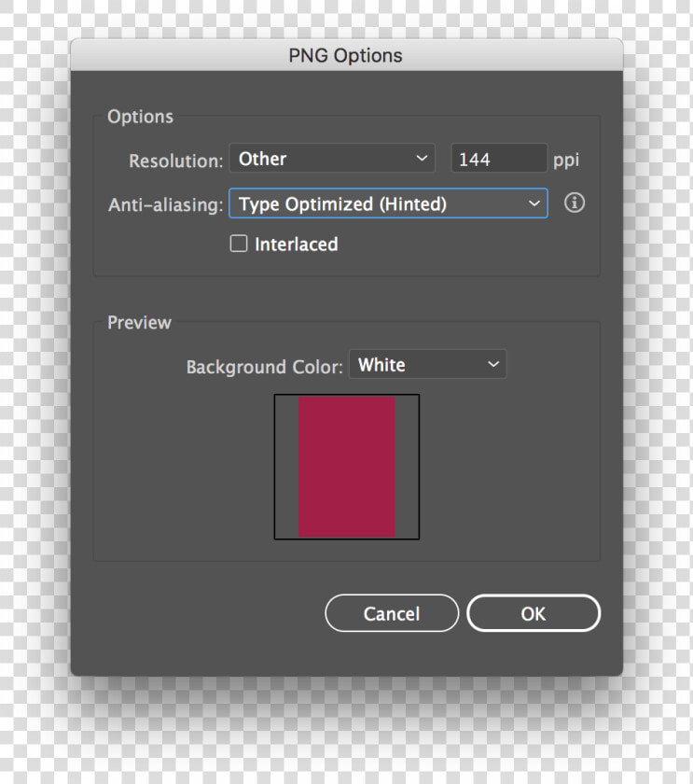
Task: Click the Interlaced label text
Action: [297, 245]
